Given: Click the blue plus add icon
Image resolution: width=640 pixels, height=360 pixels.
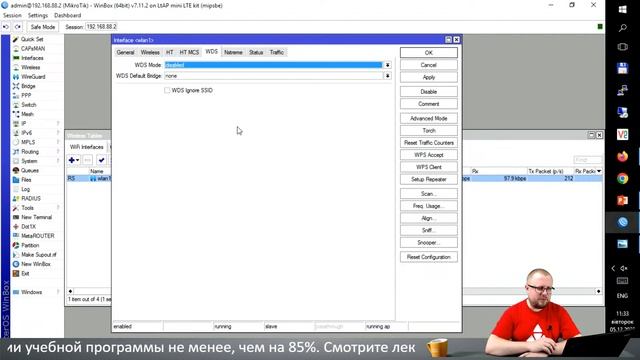Looking at the screenshot, I should point(72,160).
